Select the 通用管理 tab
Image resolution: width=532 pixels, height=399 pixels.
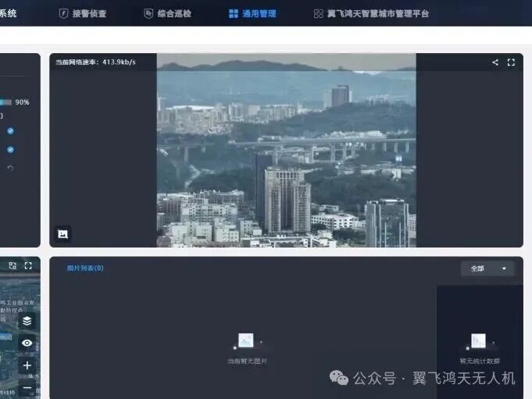click(x=252, y=13)
